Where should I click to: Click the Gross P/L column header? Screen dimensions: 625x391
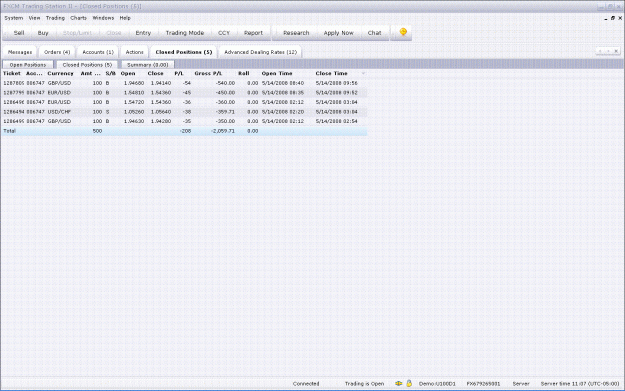208,73
